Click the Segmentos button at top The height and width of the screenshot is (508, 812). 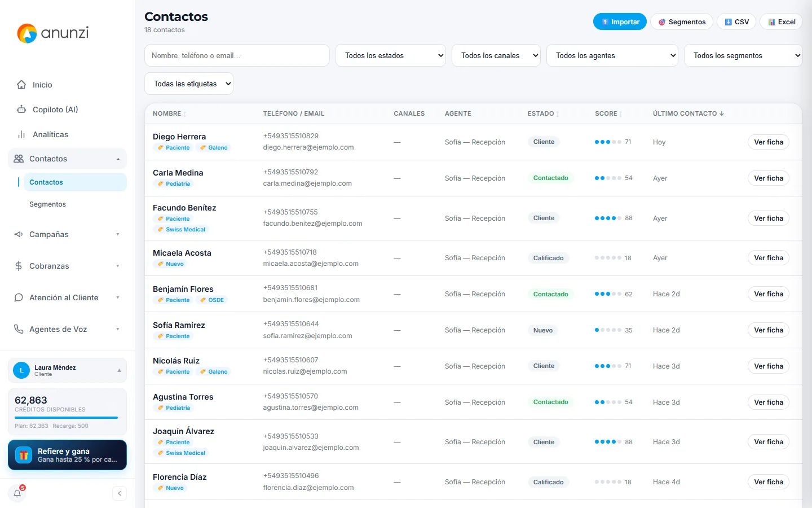(x=682, y=21)
